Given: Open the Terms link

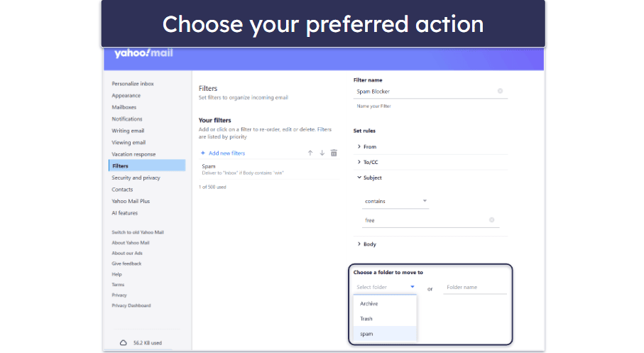Looking at the screenshot, I should 118,285.
